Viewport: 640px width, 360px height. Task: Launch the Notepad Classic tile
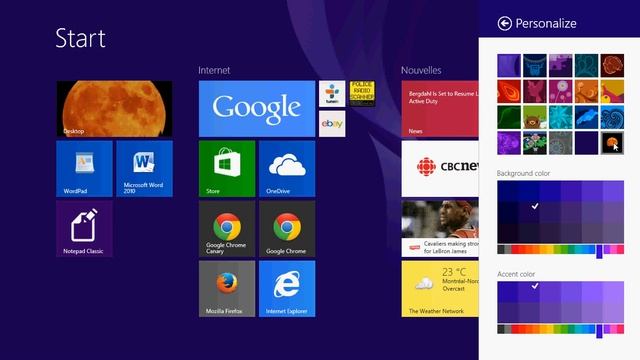[84, 229]
